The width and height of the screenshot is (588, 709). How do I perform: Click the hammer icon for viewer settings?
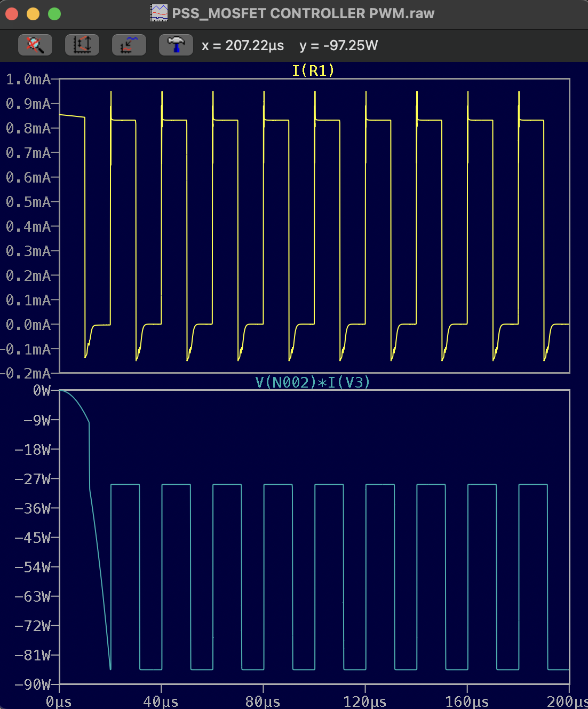[x=176, y=45]
